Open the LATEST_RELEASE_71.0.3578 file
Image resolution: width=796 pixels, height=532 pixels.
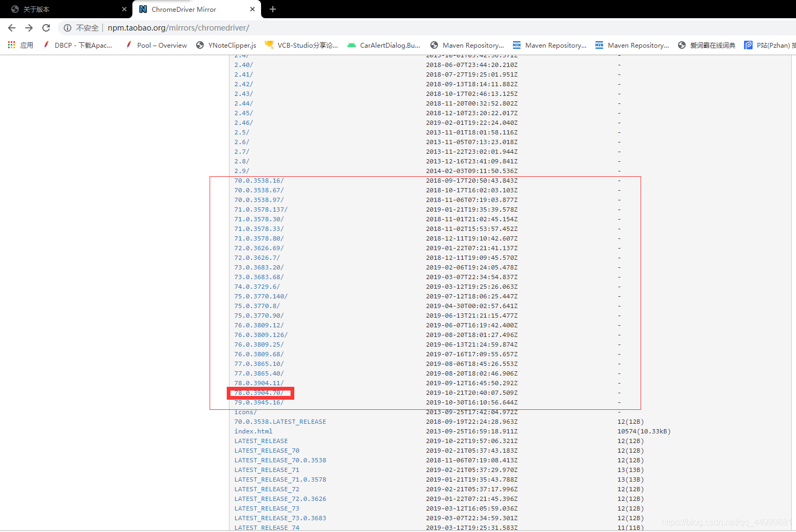point(280,479)
